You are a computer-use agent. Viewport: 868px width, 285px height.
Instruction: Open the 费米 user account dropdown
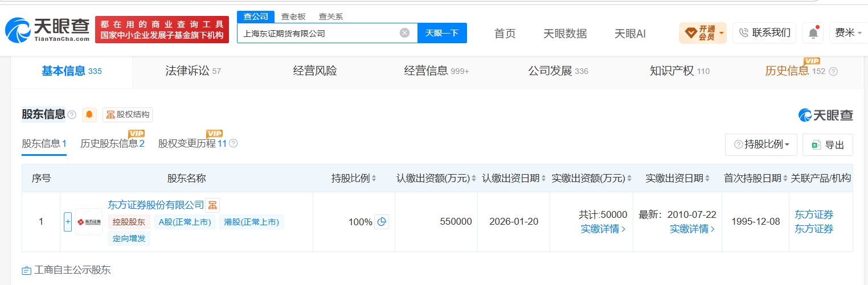click(x=849, y=33)
